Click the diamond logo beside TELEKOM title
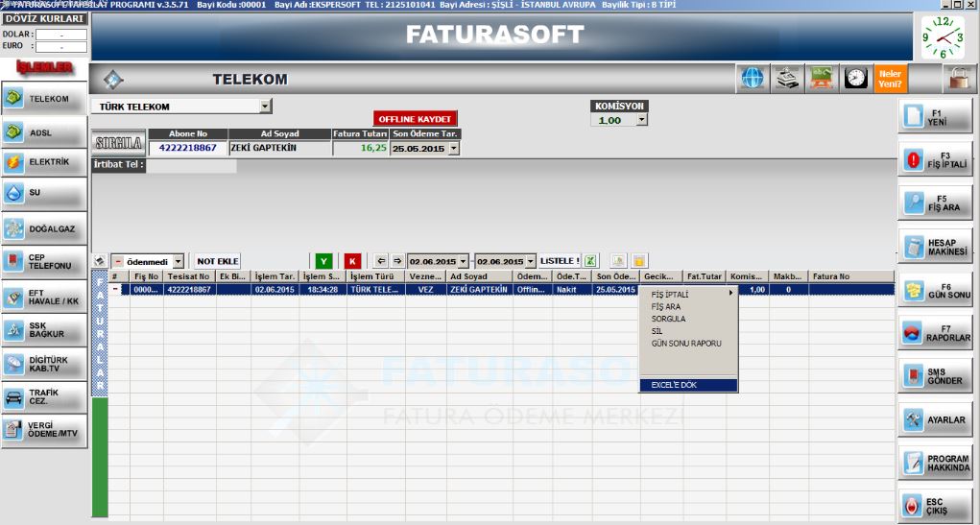This screenshot has height=525, width=980. tap(113, 80)
